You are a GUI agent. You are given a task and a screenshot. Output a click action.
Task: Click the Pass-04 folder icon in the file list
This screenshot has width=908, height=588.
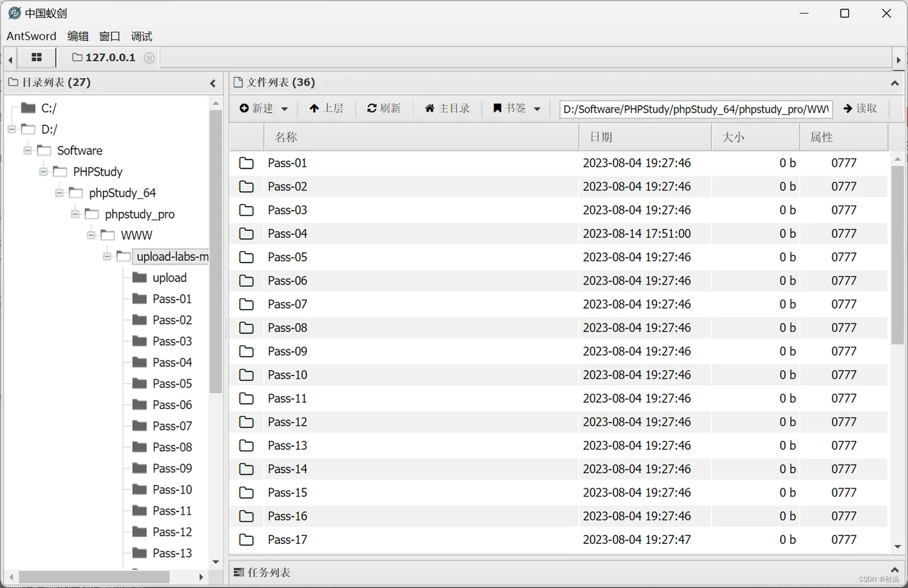click(246, 233)
